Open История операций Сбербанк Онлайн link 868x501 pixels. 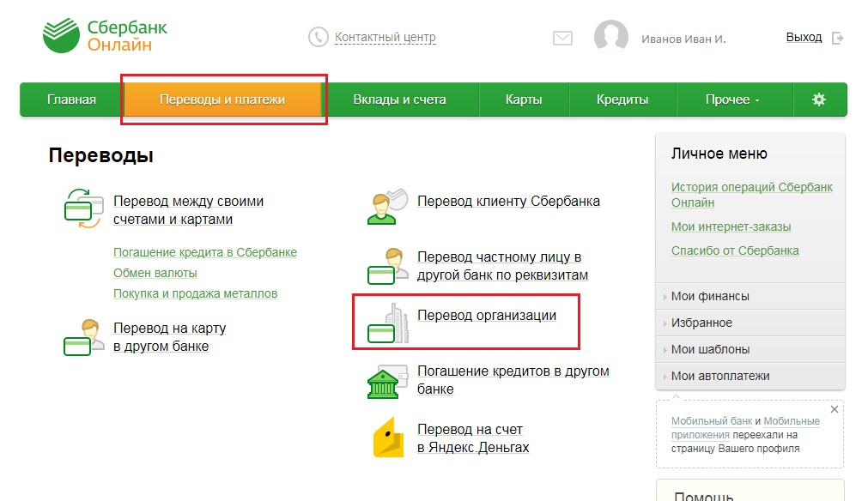(x=752, y=195)
